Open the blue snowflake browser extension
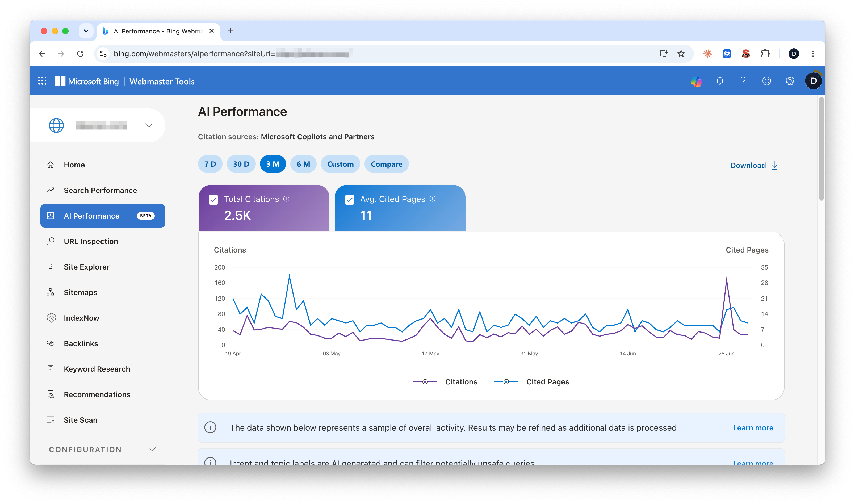Screen dimensions: 855x504 (x=727, y=54)
